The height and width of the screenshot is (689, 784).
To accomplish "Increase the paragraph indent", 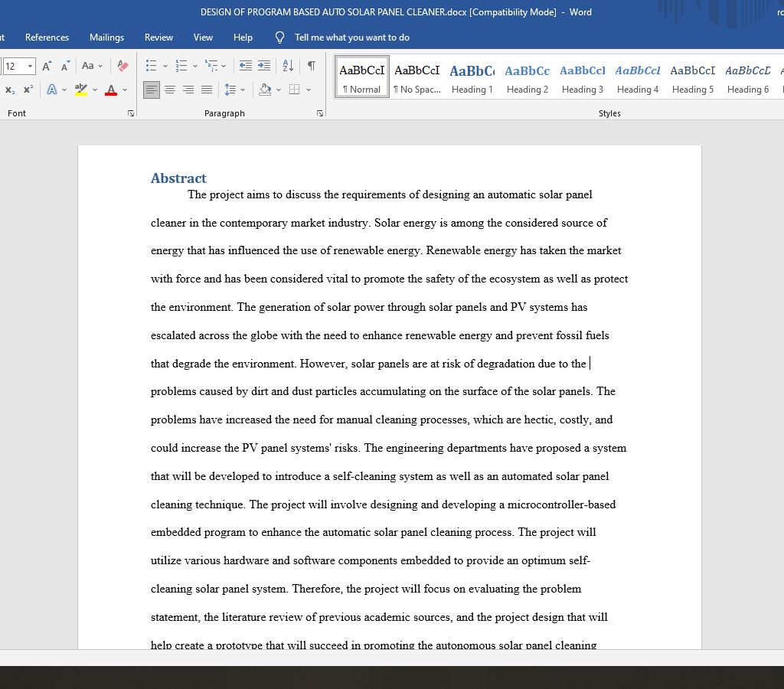I will (x=264, y=66).
